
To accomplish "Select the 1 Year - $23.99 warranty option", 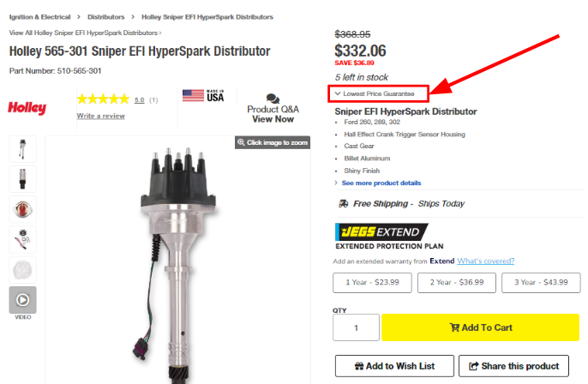I will [x=372, y=282].
